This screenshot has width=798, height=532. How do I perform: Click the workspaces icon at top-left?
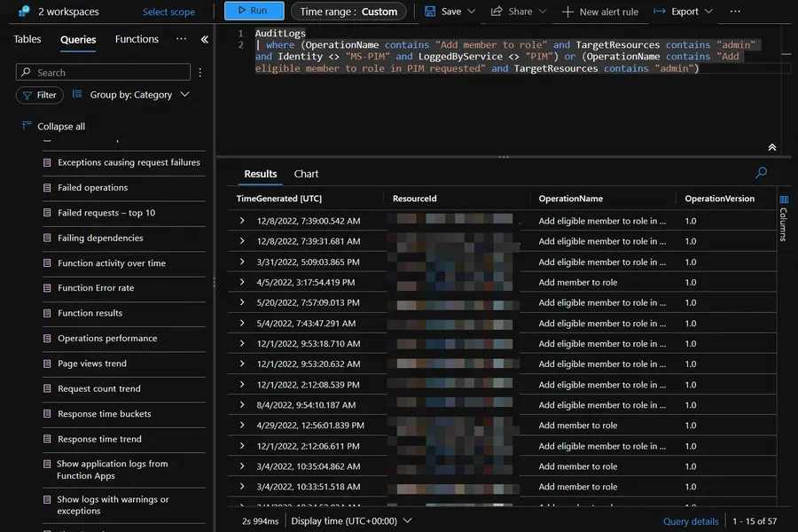(24, 12)
